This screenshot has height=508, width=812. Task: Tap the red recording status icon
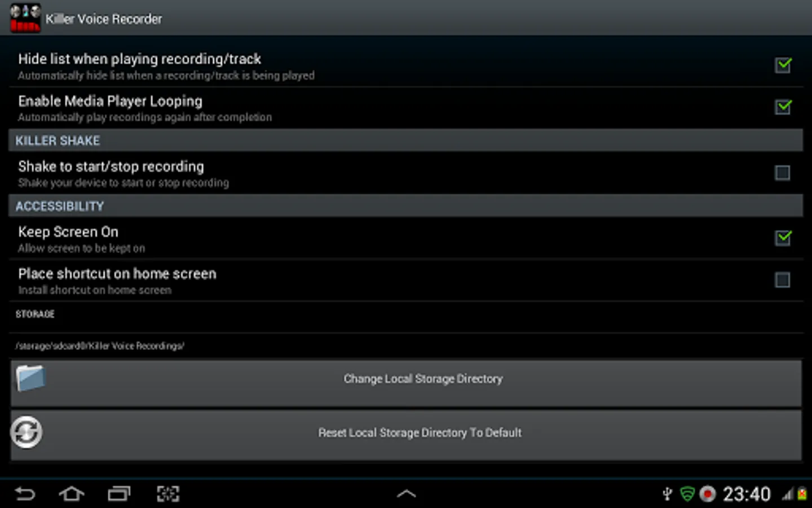point(708,494)
